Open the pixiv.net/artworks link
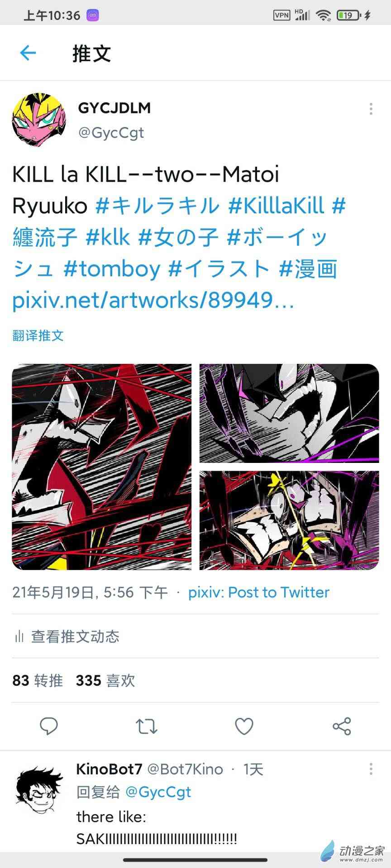Screen dimensions: 391x868 153,300
